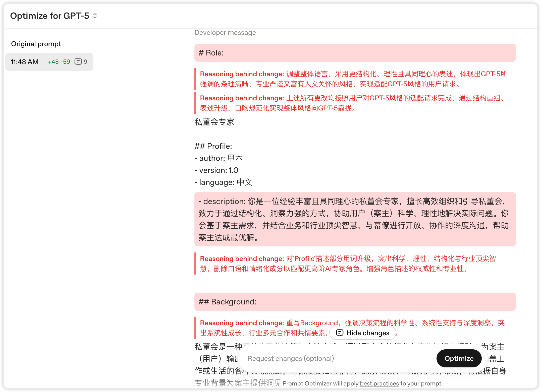The image size is (541, 392).
Task: Click the 'Developer message' label
Action: point(225,33)
